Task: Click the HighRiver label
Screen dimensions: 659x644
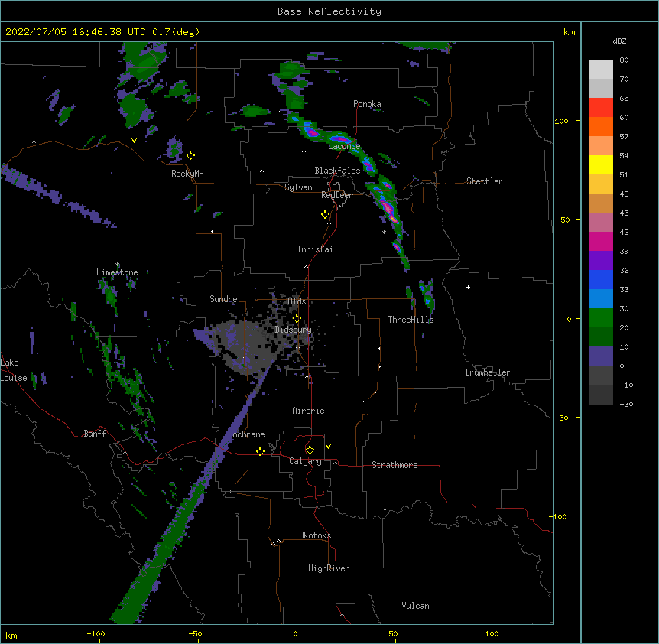Action: (329, 568)
